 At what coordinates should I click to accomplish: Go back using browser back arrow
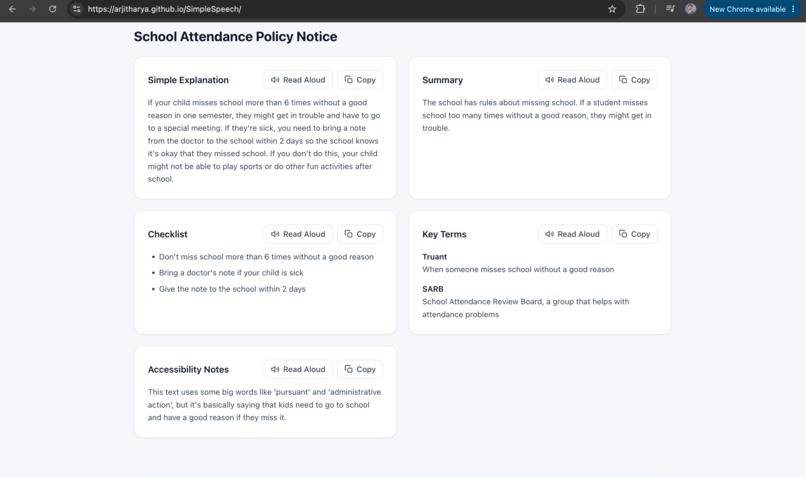coord(12,9)
